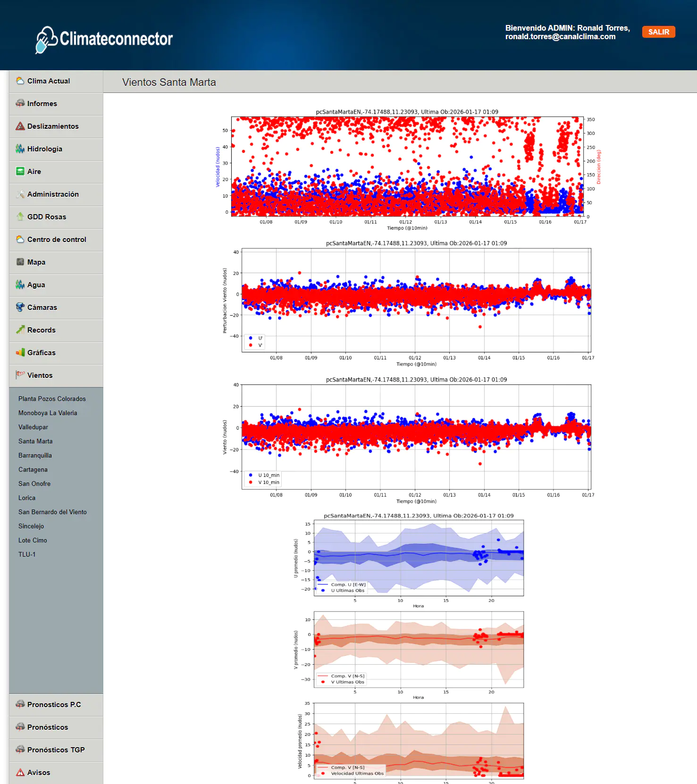The height and width of the screenshot is (784, 697).
Task: Click the Vientos windsock icon
Action: pos(20,375)
